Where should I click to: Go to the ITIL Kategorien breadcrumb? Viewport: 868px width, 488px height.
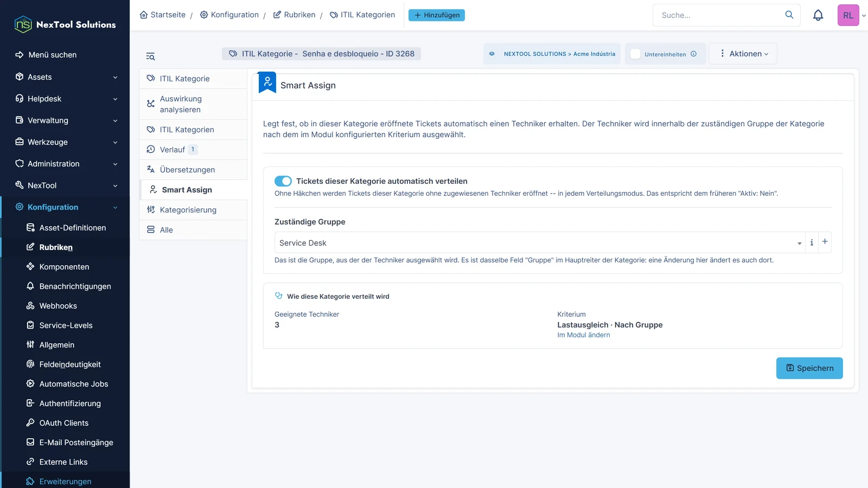click(x=362, y=15)
